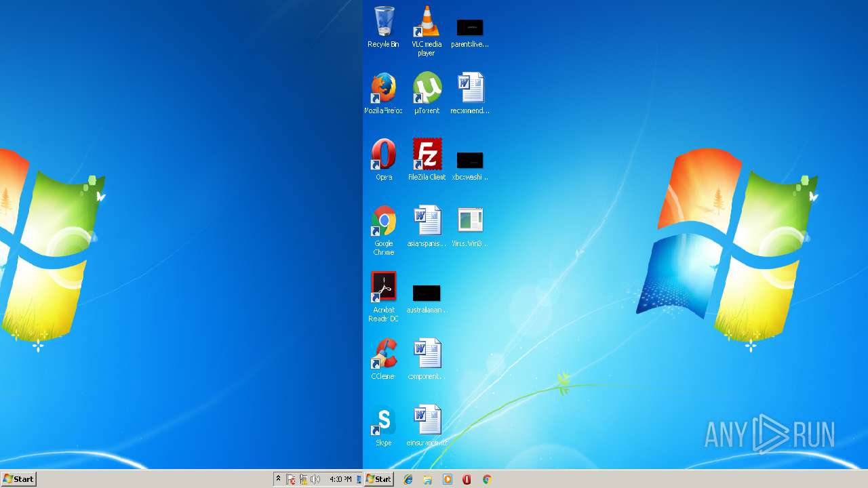Select the component Word document
868x488 pixels.
[x=427, y=359]
